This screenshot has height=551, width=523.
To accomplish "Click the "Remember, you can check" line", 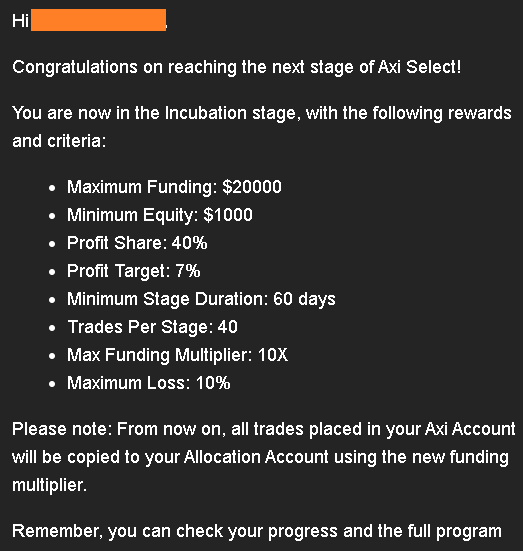I will pyautogui.click(x=257, y=531).
